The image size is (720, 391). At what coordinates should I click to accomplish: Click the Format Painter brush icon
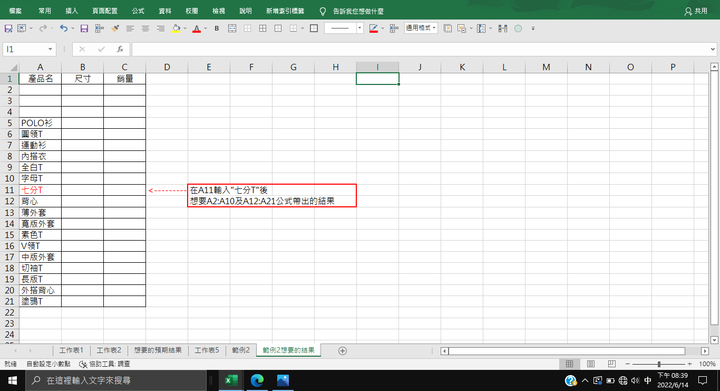[115, 28]
